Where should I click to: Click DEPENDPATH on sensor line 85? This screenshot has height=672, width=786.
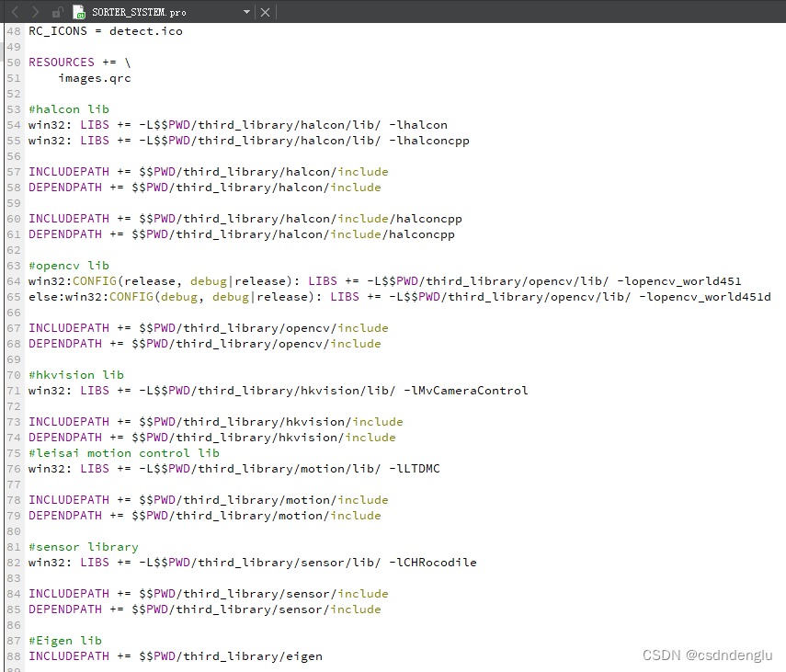(x=65, y=609)
